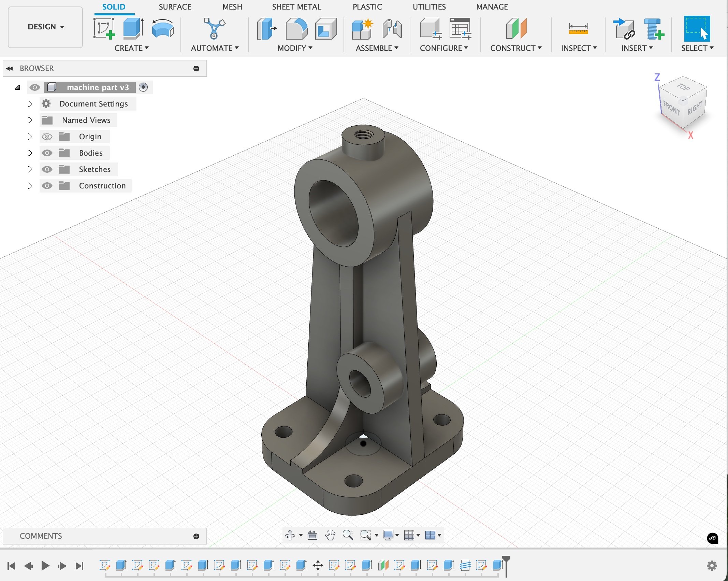Show the hidden Origin folder

47,137
